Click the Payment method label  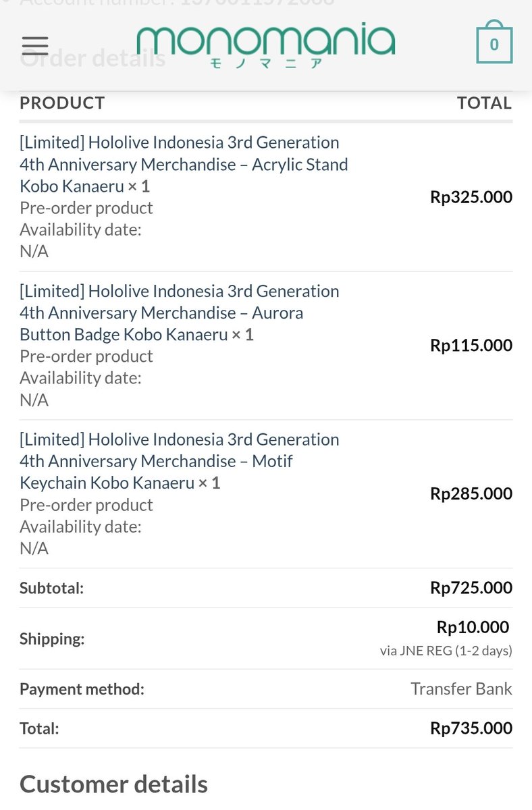pos(82,689)
